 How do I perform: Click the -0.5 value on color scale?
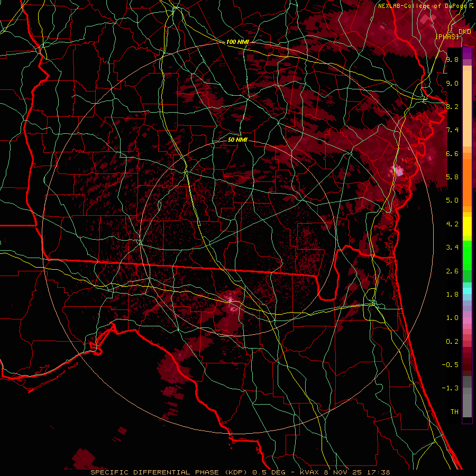tap(450, 365)
